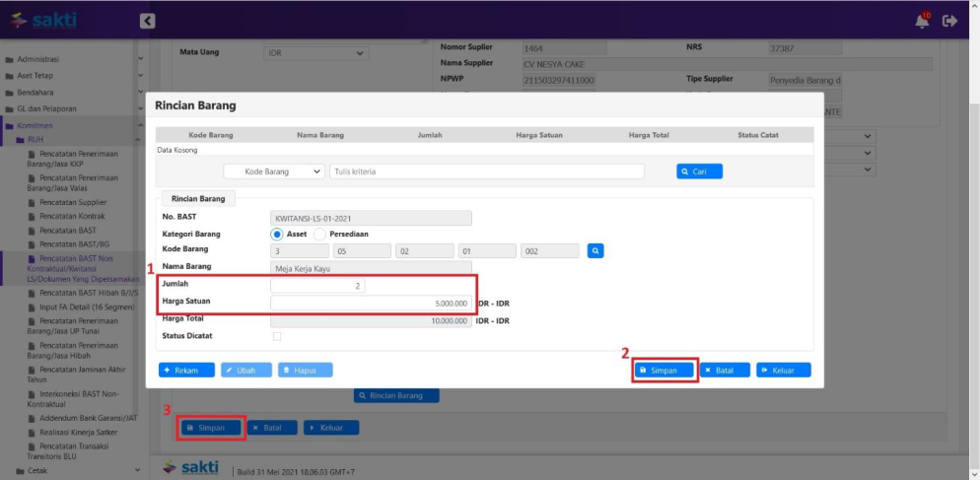Open the Mata Uang IDR dropdown
The width and height of the screenshot is (980, 480).
tap(315, 52)
